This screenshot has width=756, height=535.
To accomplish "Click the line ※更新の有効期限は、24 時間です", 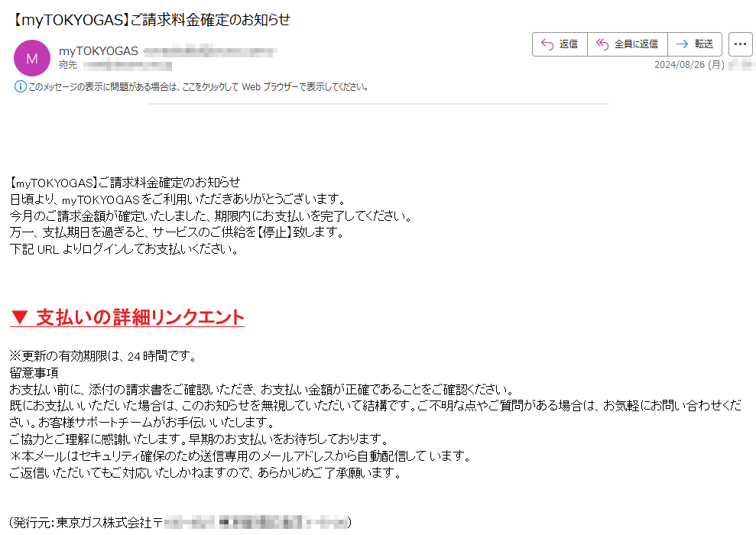I will click(x=103, y=356).
